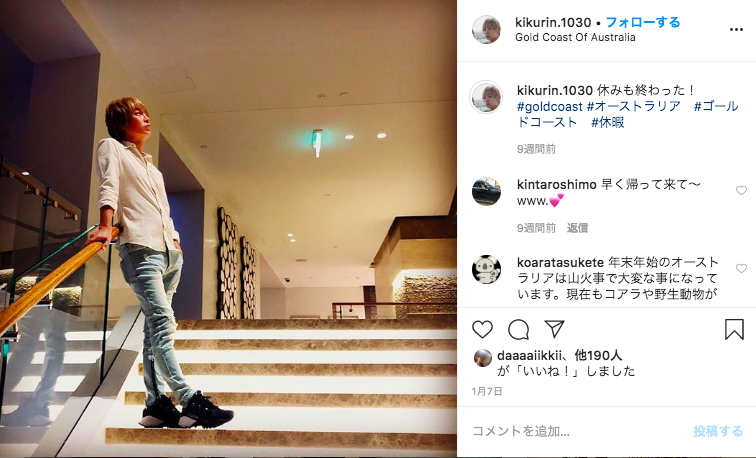Follow the account via フォローする

pos(643,22)
